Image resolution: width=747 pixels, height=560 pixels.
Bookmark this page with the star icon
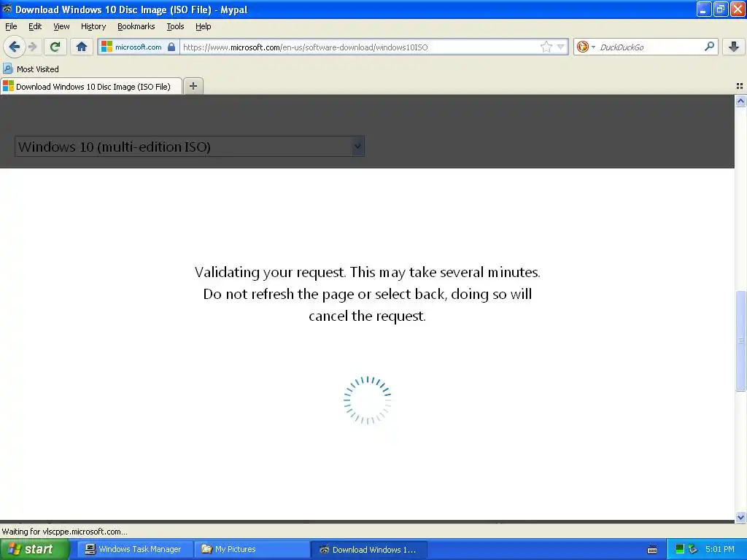pos(546,47)
